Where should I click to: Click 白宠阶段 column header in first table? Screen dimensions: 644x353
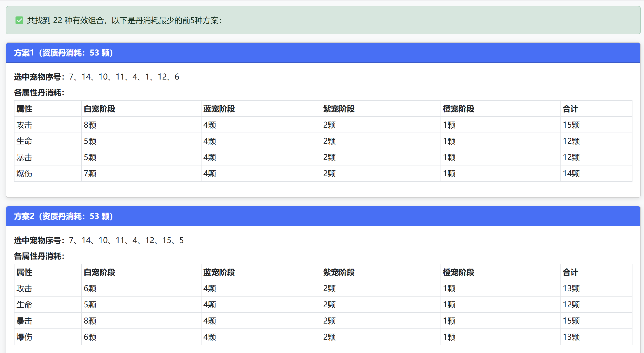[99, 109]
